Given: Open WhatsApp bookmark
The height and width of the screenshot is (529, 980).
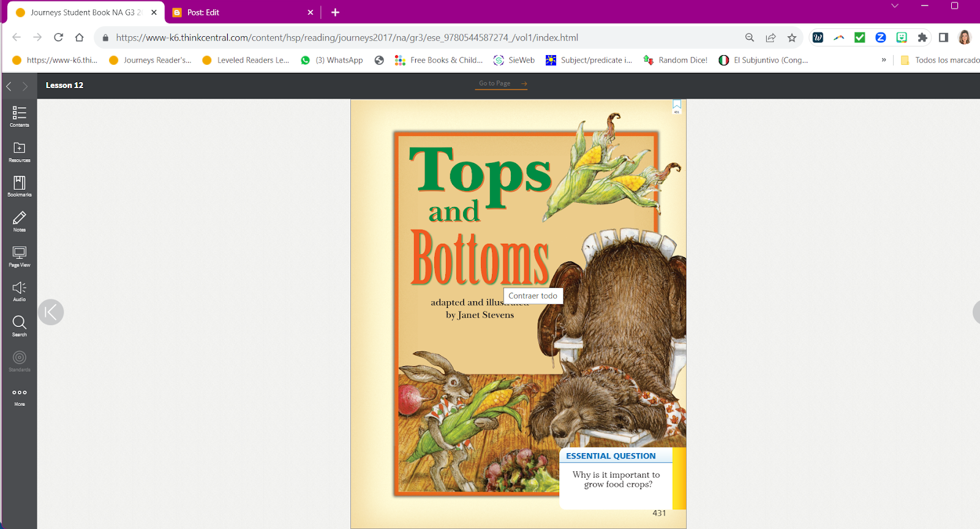Looking at the screenshot, I should coord(332,60).
